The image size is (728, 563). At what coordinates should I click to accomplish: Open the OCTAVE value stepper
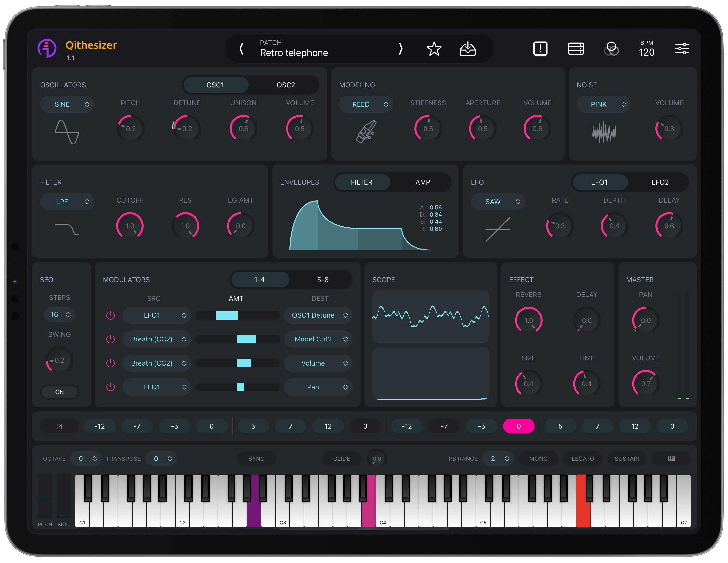pos(86,459)
